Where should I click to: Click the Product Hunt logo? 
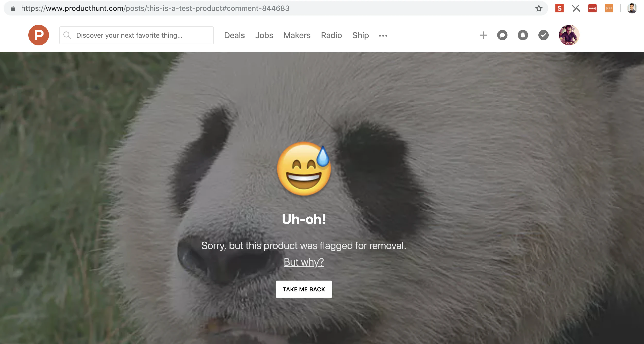point(39,35)
